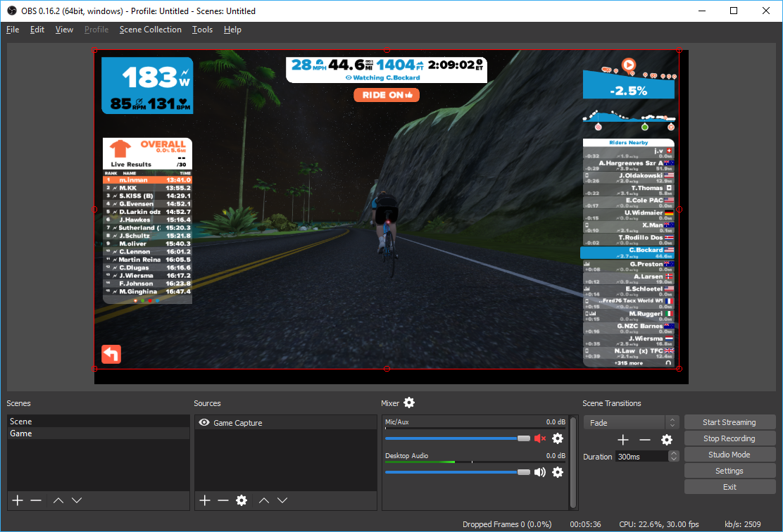This screenshot has height=532, width=783.
Task: Select the Game Capture source row
Action: click(286, 423)
